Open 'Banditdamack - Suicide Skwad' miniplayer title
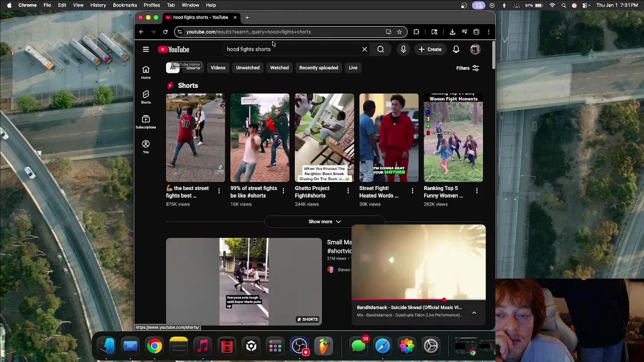This screenshot has height=362, width=644. click(409, 307)
